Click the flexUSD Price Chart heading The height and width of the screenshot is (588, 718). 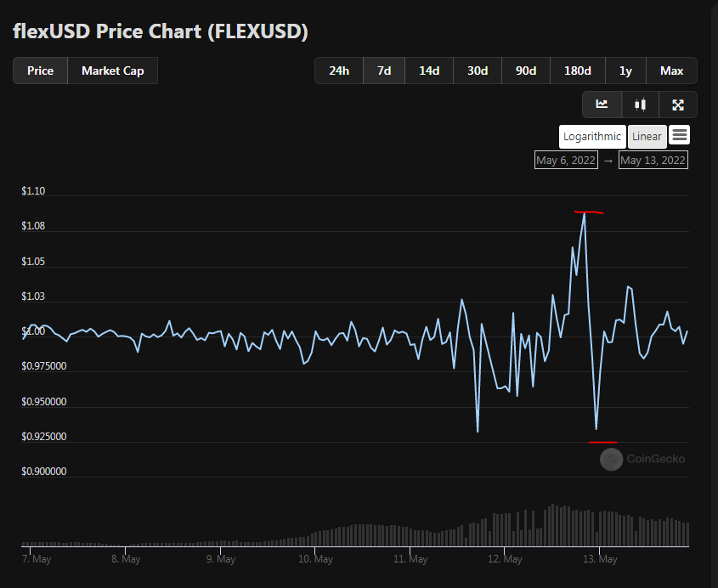161,31
